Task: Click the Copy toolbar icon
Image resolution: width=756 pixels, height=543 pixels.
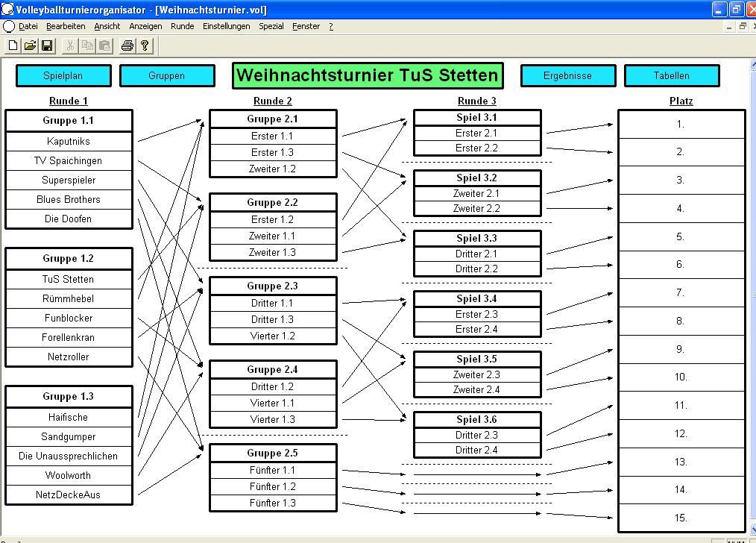Action: (87, 46)
